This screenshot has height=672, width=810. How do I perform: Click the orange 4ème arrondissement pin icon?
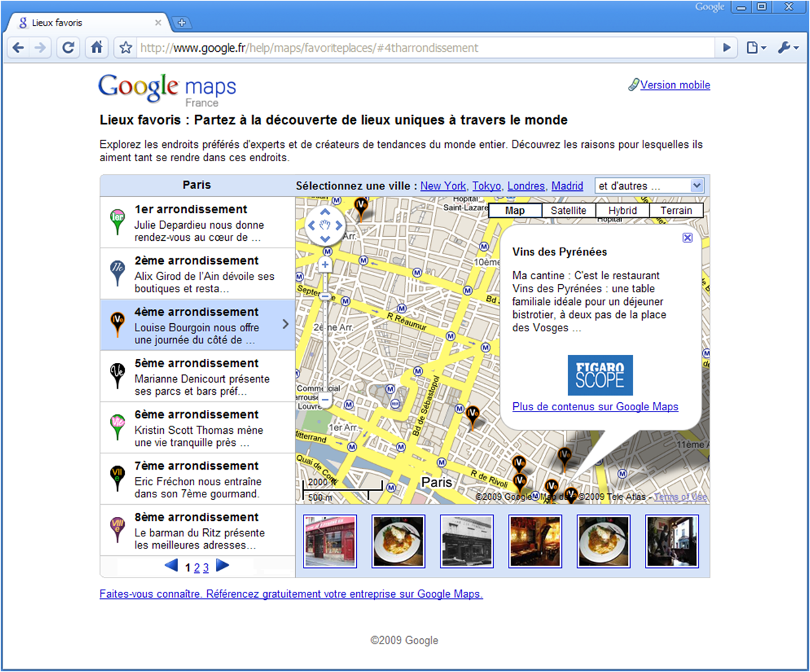pos(117,325)
